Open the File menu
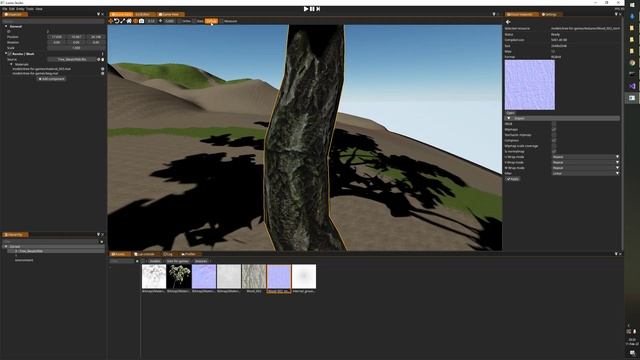The height and width of the screenshot is (360, 640). [x=5, y=9]
